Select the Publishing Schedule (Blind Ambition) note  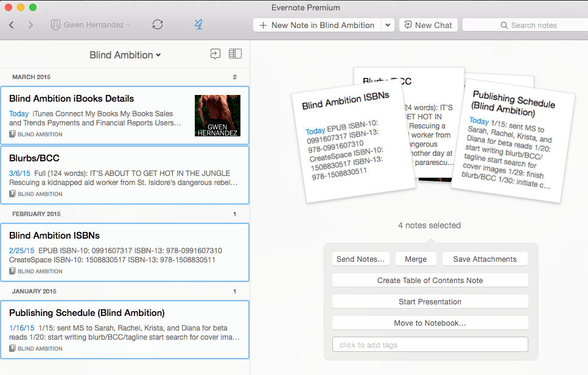(x=125, y=329)
